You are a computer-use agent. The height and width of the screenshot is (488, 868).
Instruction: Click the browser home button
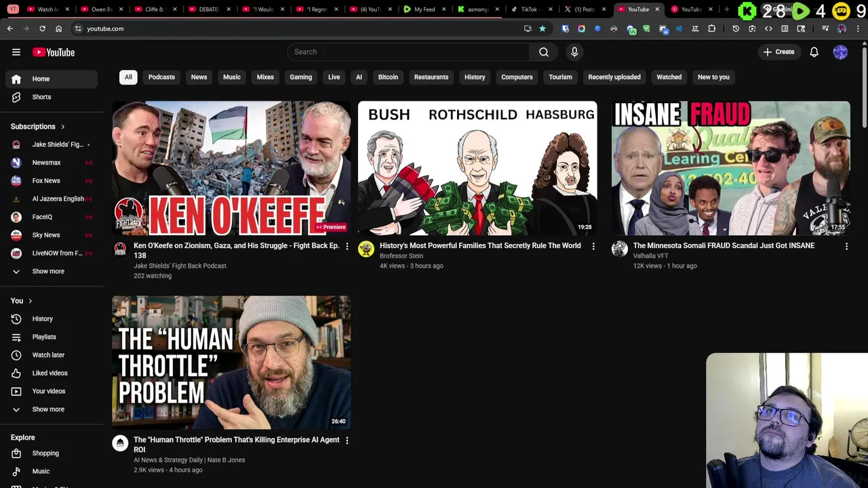pos(58,28)
